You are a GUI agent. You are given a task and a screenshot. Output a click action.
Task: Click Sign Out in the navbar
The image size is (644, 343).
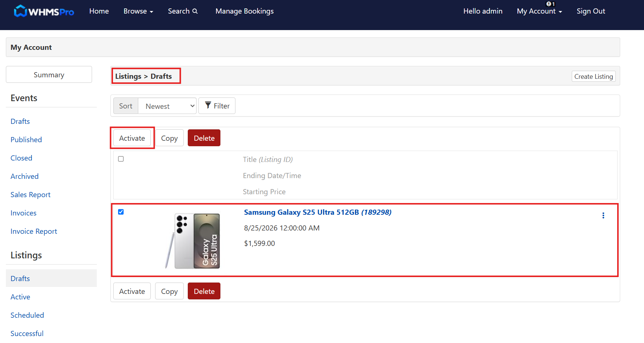[x=591, y=11]
